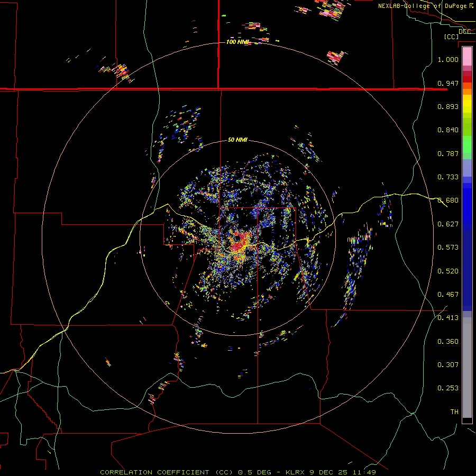Pick the pink segment atop the color bar
The width and height of the screenshot is (476, 476).
[x=467, y=56]
